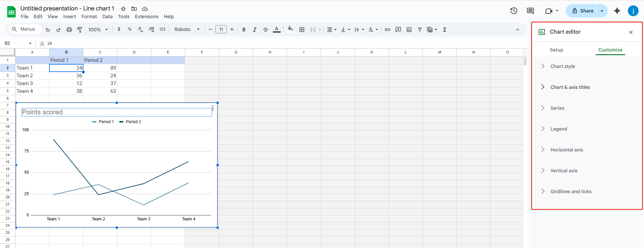The width and height of the screenshot is (644, 248).
Task: Click the Gemini sparkle icon
Action: [x=617, y=11]
